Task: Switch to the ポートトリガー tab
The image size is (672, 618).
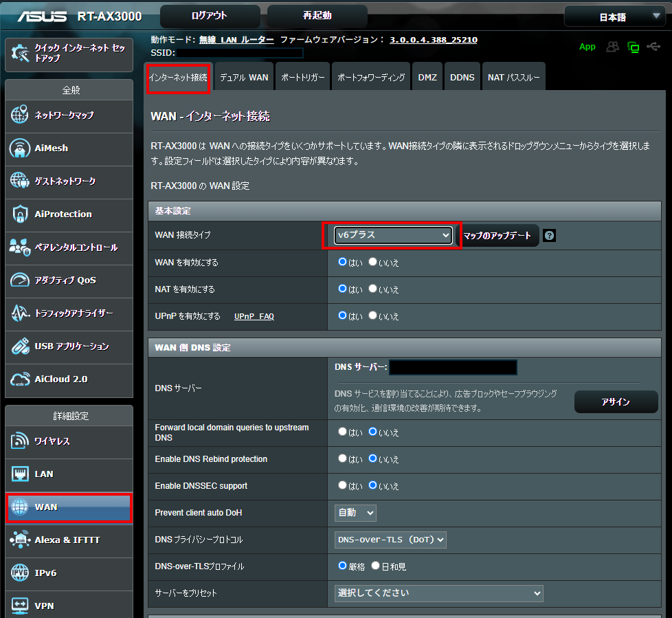Action: pos(302,77)
